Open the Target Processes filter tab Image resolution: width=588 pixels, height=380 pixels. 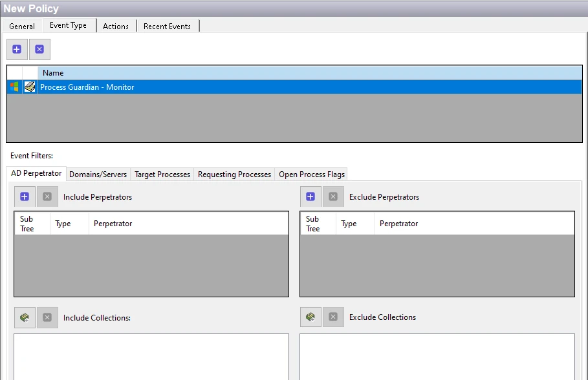click(x=162, y=174)
